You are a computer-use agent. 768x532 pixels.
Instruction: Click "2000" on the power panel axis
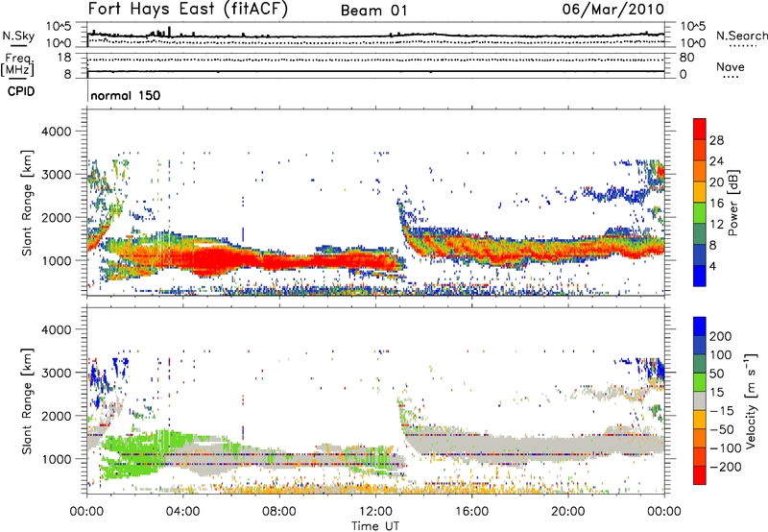pos(57,218)
